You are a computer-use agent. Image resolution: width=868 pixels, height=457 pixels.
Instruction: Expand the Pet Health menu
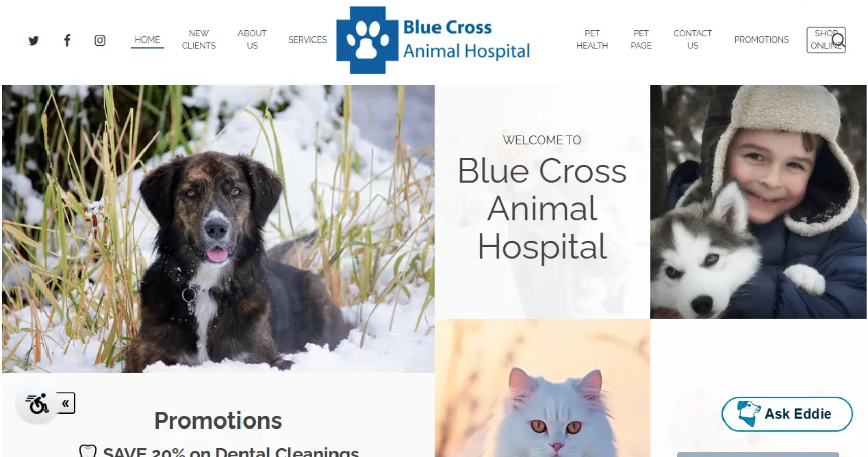click(x=592, y=40)
